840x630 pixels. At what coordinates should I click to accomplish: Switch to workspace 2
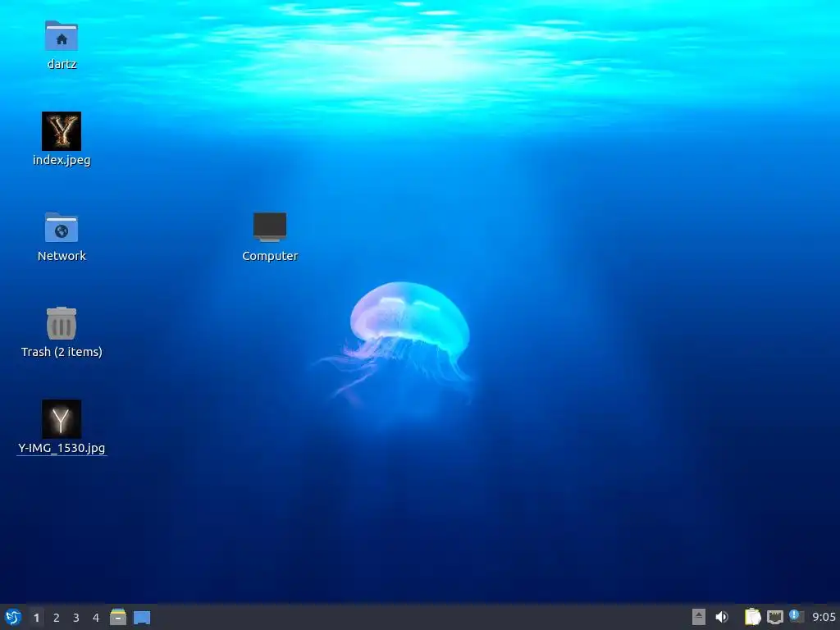[x=57, y=618]
